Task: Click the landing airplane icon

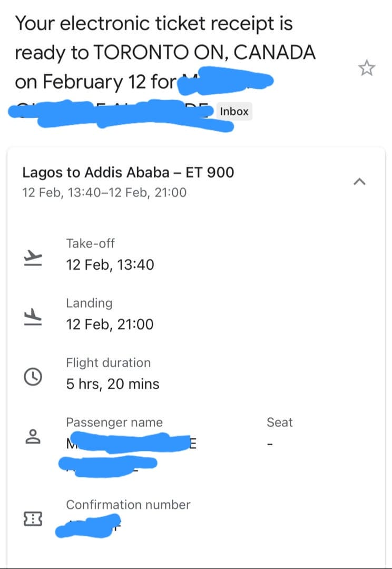Action: pos(33,317)
